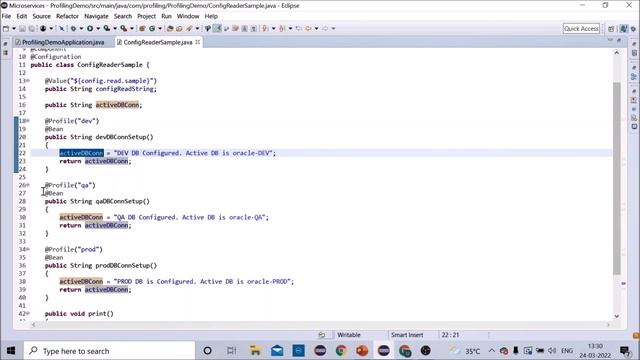640x360 pixels.
Task: Open the Navigate menu
Action: point(96,16)
